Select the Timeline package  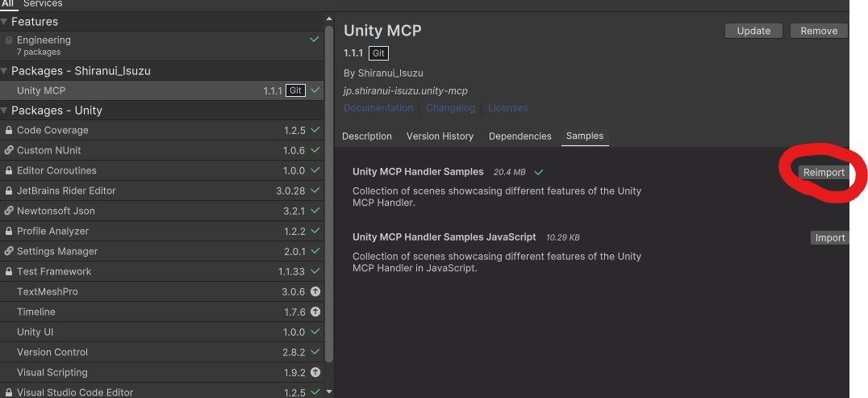pos(161,312)
